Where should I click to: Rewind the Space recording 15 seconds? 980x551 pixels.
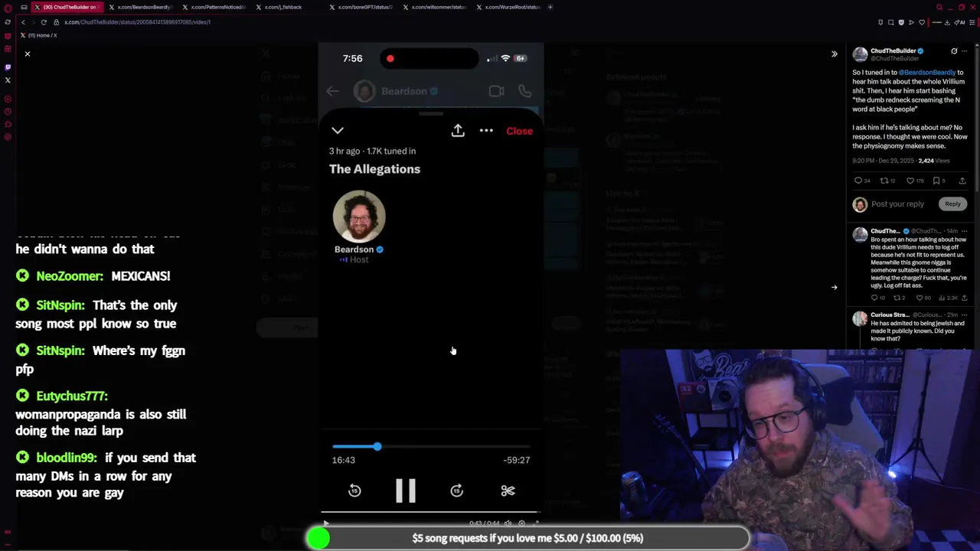(x=354, y=491)
